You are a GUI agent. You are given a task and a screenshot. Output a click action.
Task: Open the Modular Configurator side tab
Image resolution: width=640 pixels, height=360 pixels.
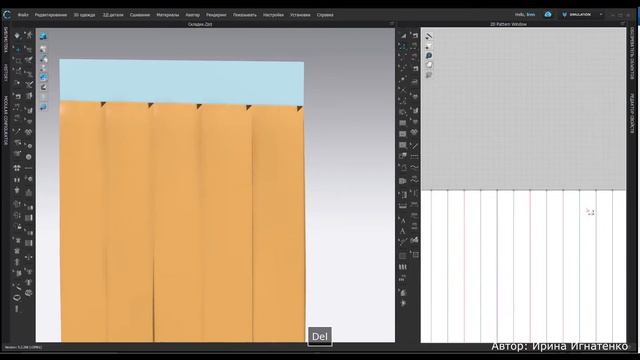(x=6, y=120)
